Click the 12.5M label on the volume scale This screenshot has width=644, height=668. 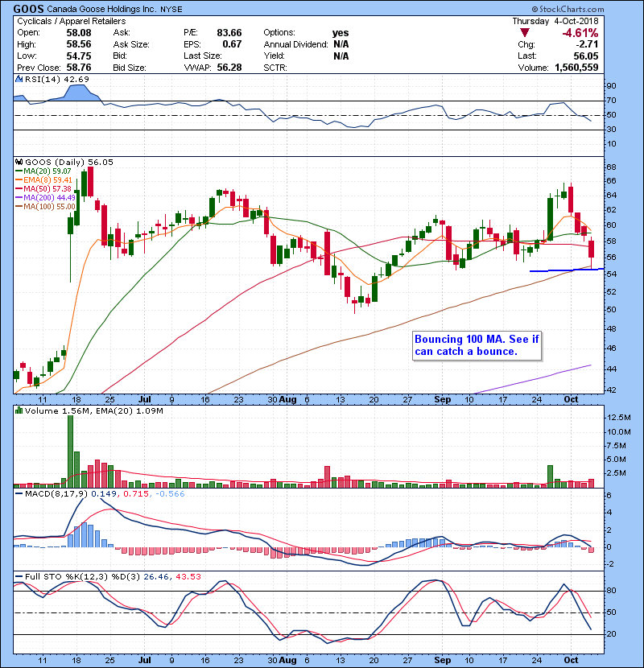618,418
